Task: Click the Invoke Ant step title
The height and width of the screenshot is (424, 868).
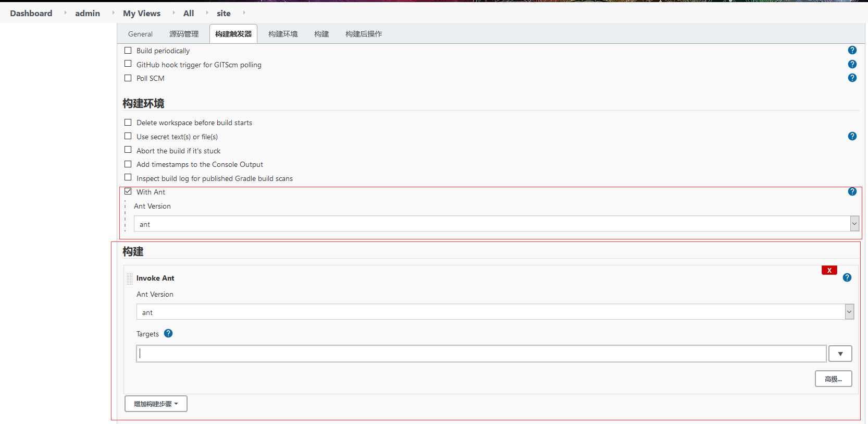Action: (x=155, y=278)
